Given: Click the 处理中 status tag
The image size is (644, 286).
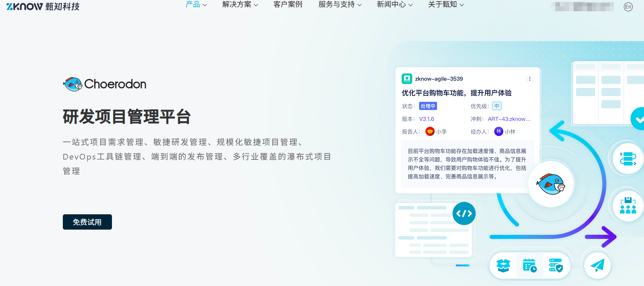Looking at the screenshot, I should point(428,106).
